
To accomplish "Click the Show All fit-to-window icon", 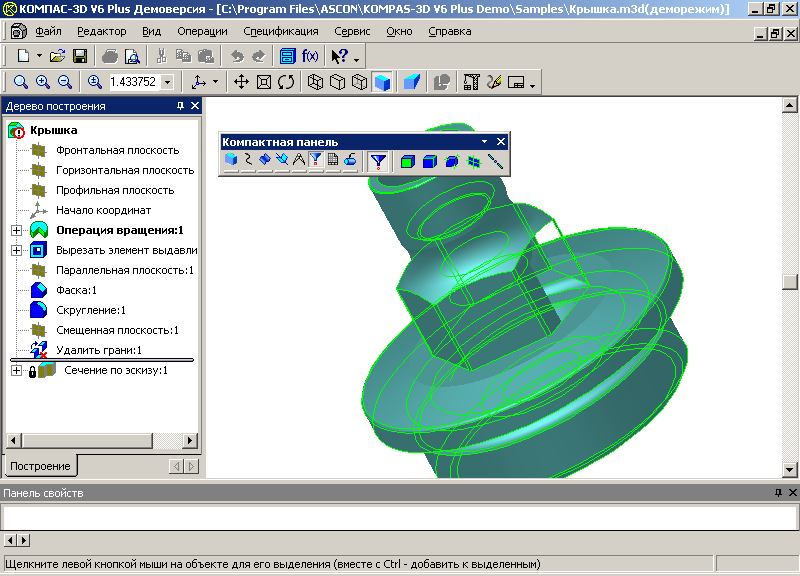I will [264, 82].
